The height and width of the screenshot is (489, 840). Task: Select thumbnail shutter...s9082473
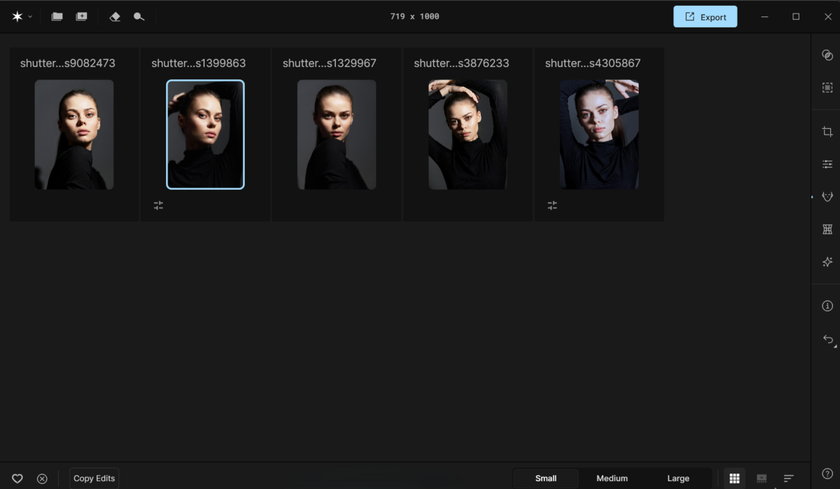point(74,134)
